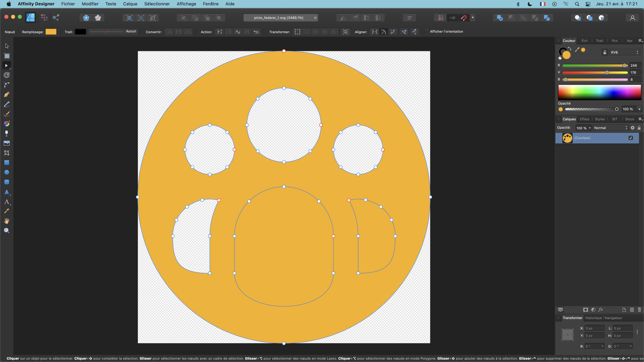The width and height of the screenshot is (644, 362).
Task: Open the colour opacity dropdown arrow
Action: pyautogui.click(x=639, y=109)
